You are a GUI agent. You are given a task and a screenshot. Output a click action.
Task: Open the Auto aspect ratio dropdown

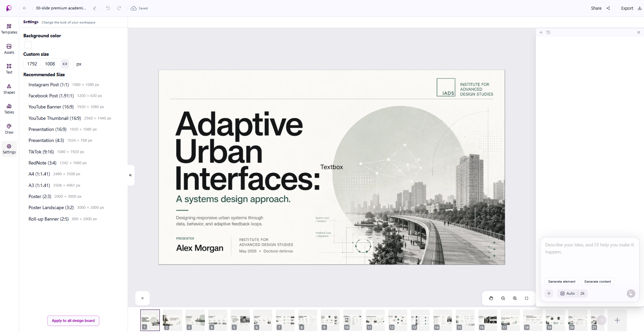pos(568,293)
